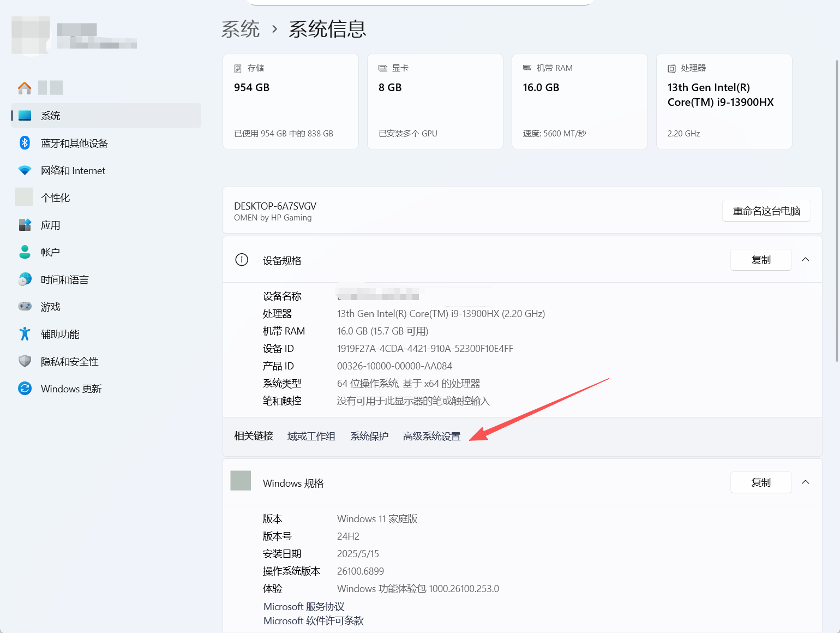Open 时间和语言 settings page

(x=106, y=279)
